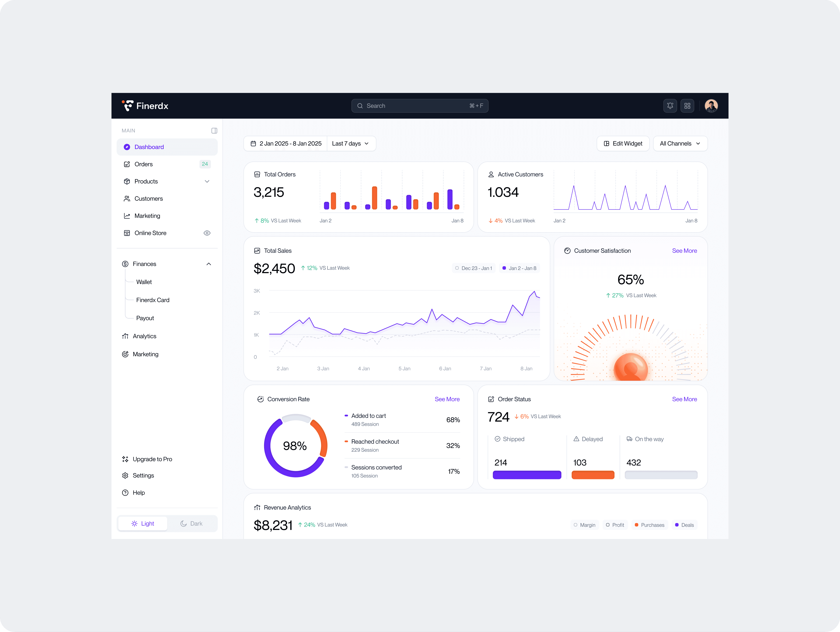Toggle the Purchases legend filter

click(x=649, y=525)
